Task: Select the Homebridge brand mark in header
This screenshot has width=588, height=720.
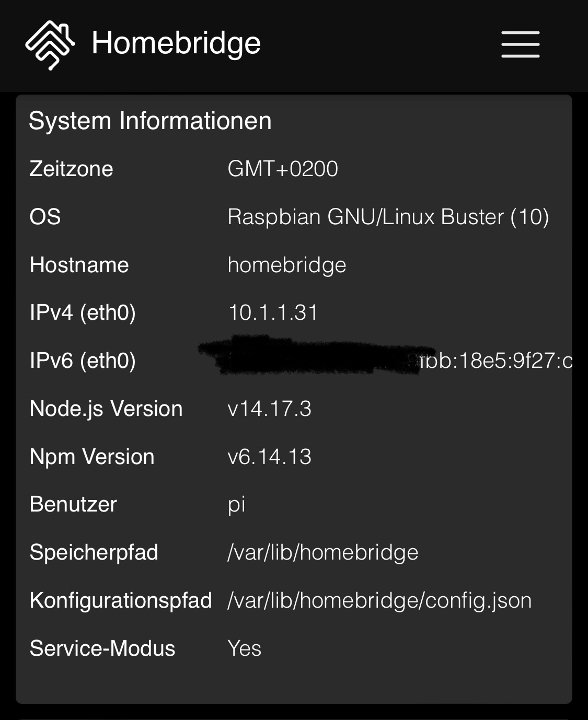Action: [x=51, y=44]
